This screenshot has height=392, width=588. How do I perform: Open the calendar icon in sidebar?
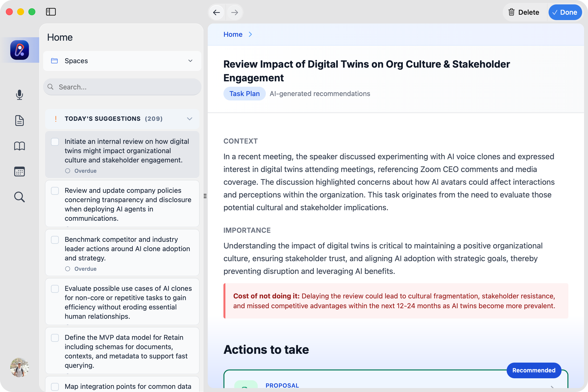20,171
